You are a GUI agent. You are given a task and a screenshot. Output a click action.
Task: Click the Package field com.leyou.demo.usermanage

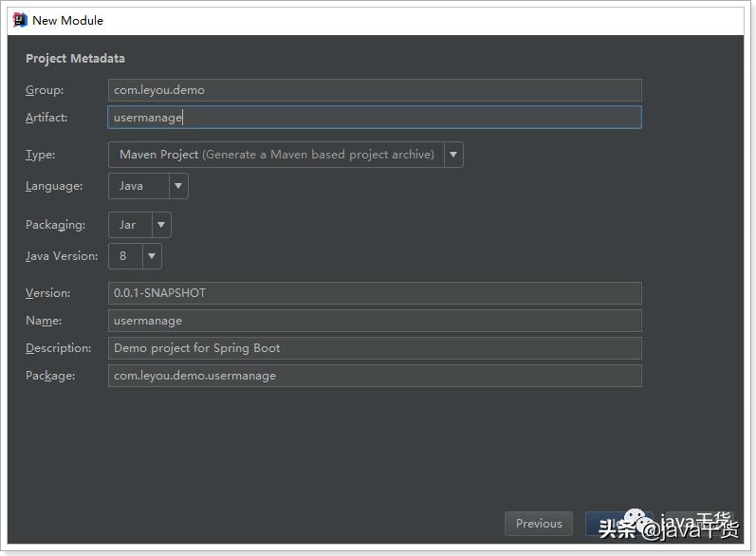coord(375,376)
